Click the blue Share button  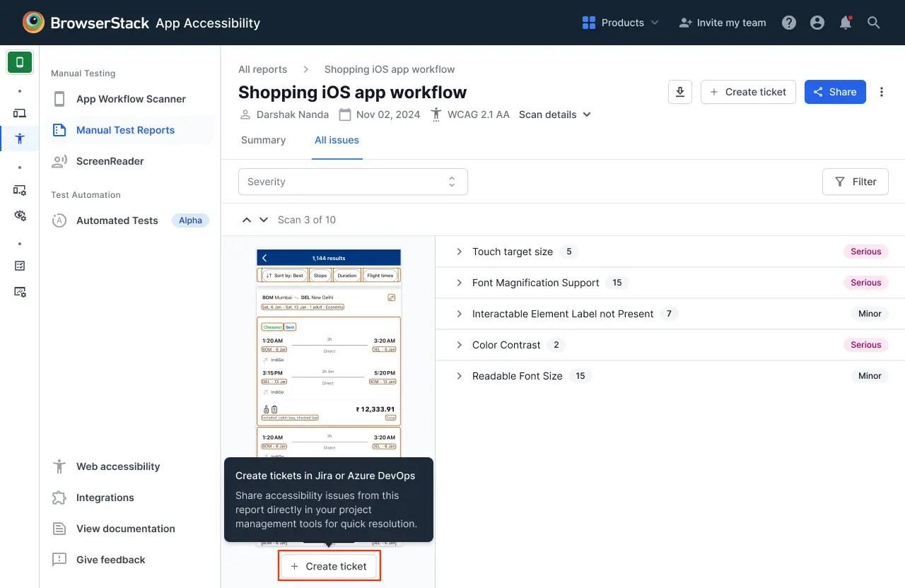coord(835,92)
